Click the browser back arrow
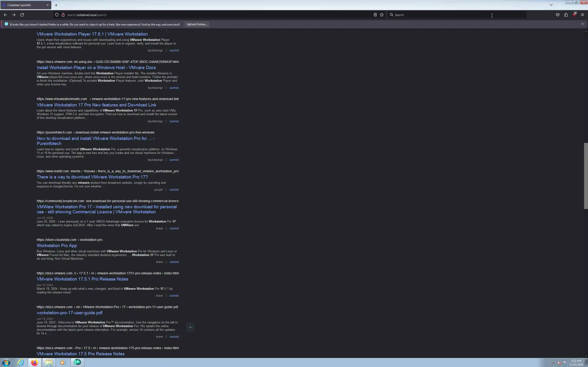 pyautogui.click(x=5, y=15)
